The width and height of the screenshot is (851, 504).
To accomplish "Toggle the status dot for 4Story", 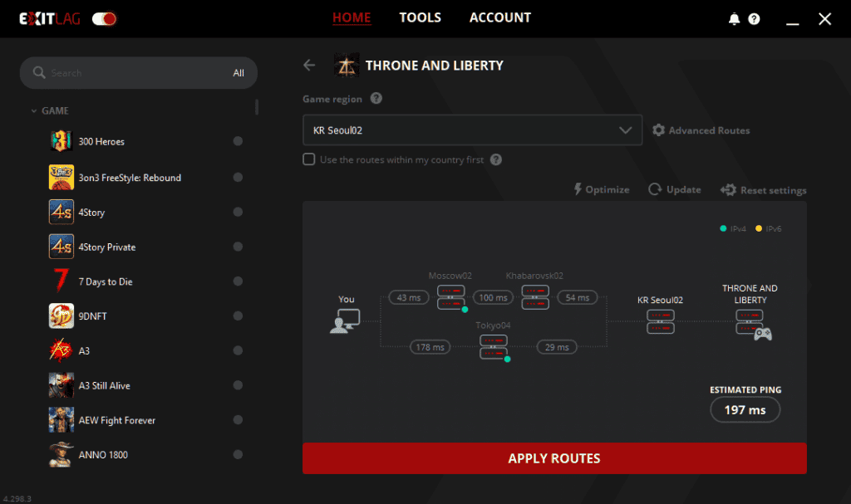I will 238,212.
